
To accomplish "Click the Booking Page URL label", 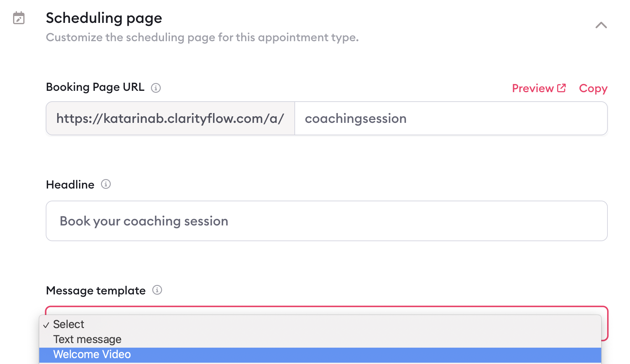I will (95, 87).
